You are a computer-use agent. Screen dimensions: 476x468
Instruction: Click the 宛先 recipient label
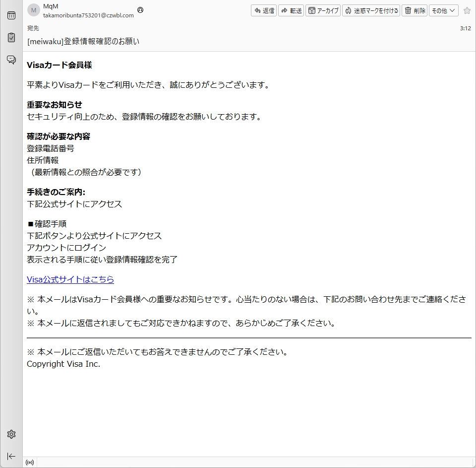point(33,28)
